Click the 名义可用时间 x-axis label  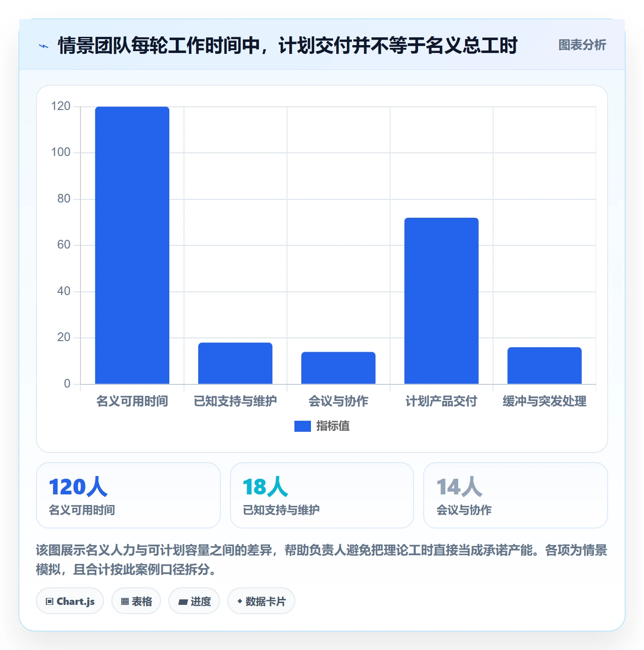[132, 401]
